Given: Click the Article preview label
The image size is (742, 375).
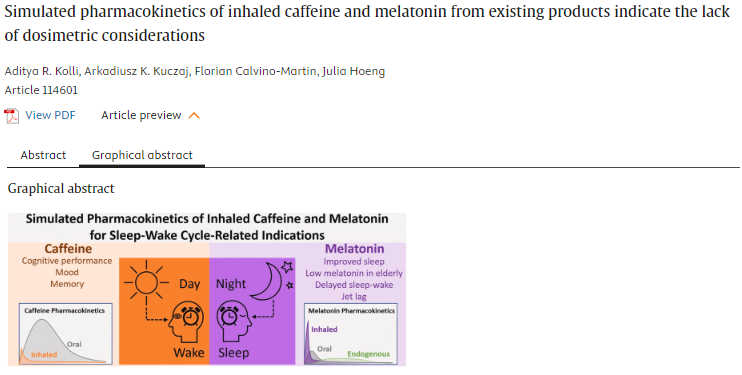Looking at the screenshot, I should click(x=141, y=115).
